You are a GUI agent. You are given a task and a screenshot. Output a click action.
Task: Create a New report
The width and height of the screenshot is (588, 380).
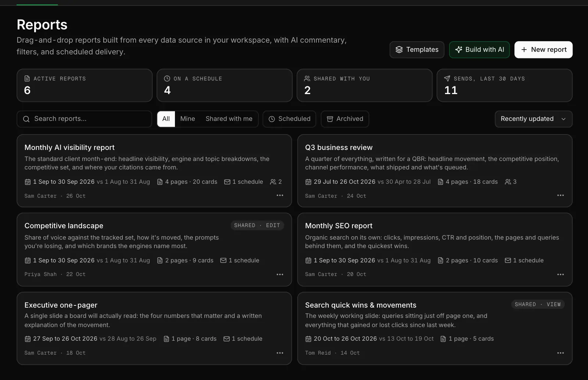(x=544, y=50)
